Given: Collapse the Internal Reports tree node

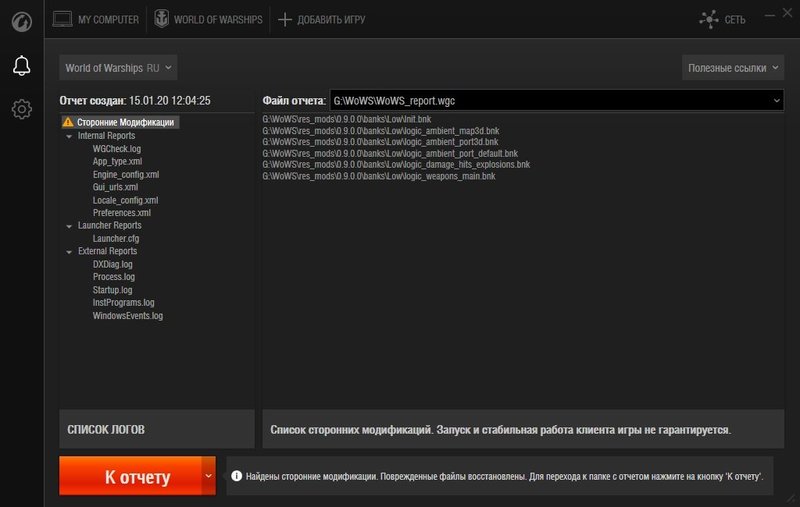Looking at the screenshot, I should 68,136.
